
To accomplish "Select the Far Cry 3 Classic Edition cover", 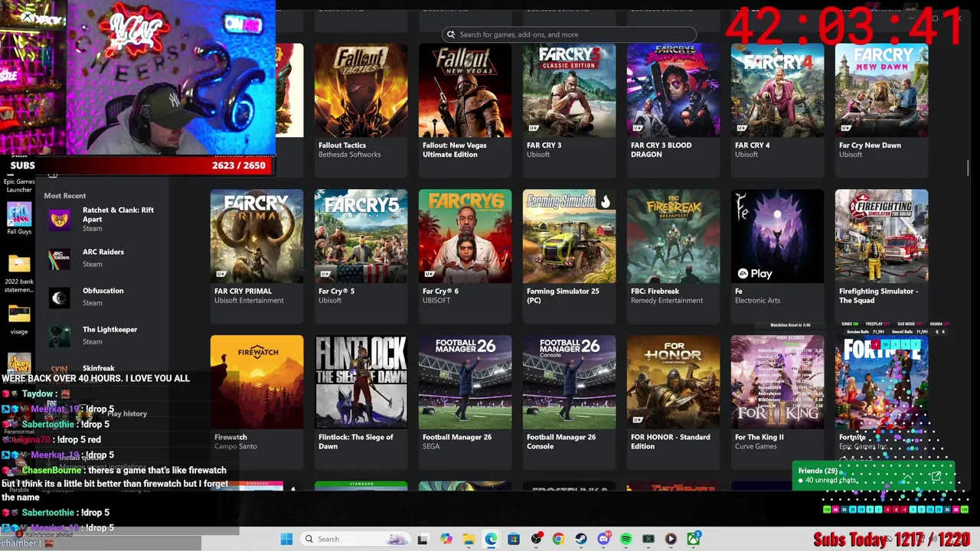I will 569,90.
